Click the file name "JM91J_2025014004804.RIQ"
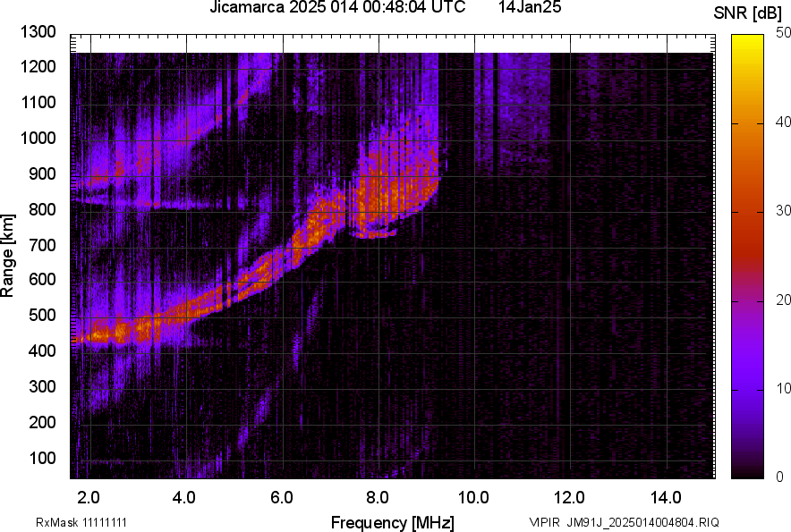This screenshot has height=532, width=791. pos(642,522)
